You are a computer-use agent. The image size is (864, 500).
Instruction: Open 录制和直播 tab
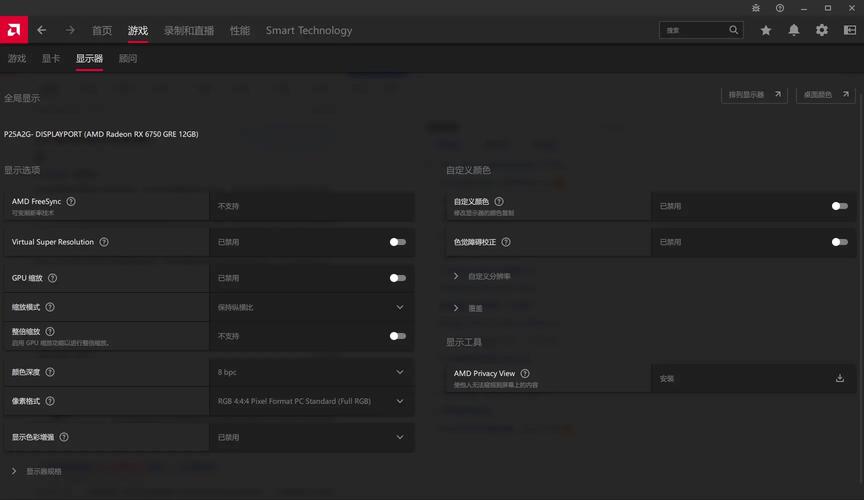tap(189, 30)
